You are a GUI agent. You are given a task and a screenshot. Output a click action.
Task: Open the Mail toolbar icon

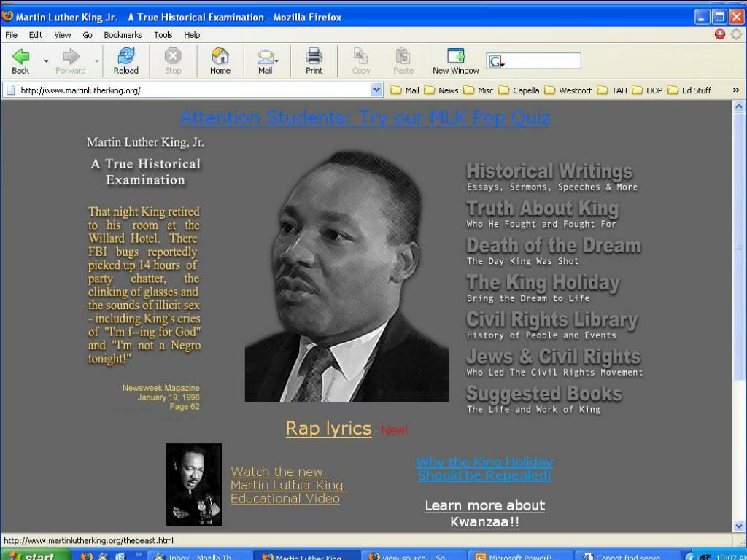point(266,57)
